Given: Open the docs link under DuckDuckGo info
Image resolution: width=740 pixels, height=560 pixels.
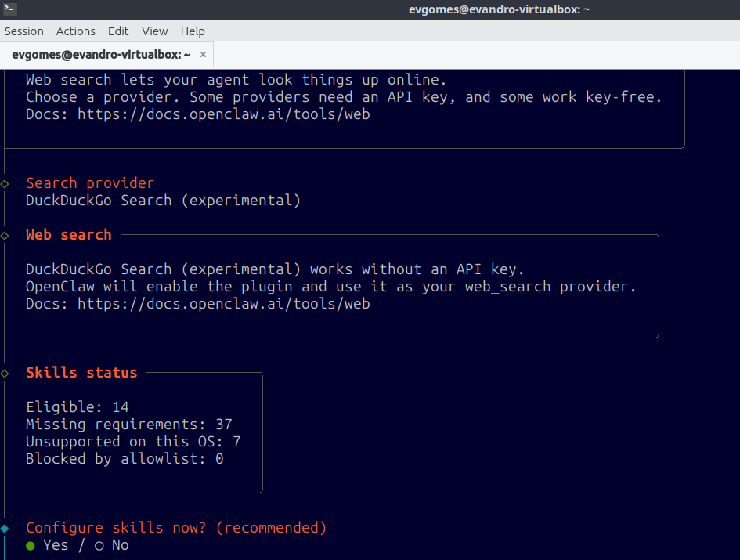Looking at the screenshot, I should 224,304.
